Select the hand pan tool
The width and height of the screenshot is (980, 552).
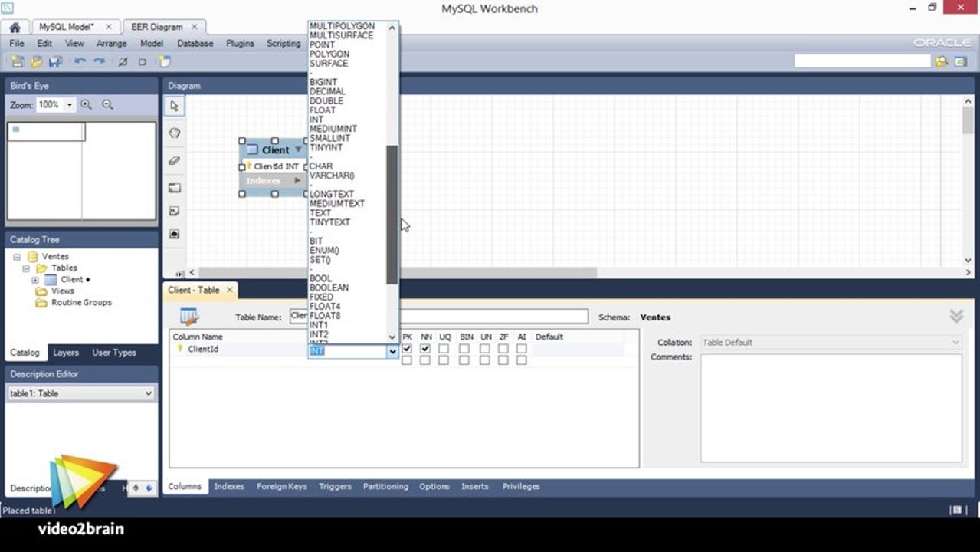(x=174, y=133)
